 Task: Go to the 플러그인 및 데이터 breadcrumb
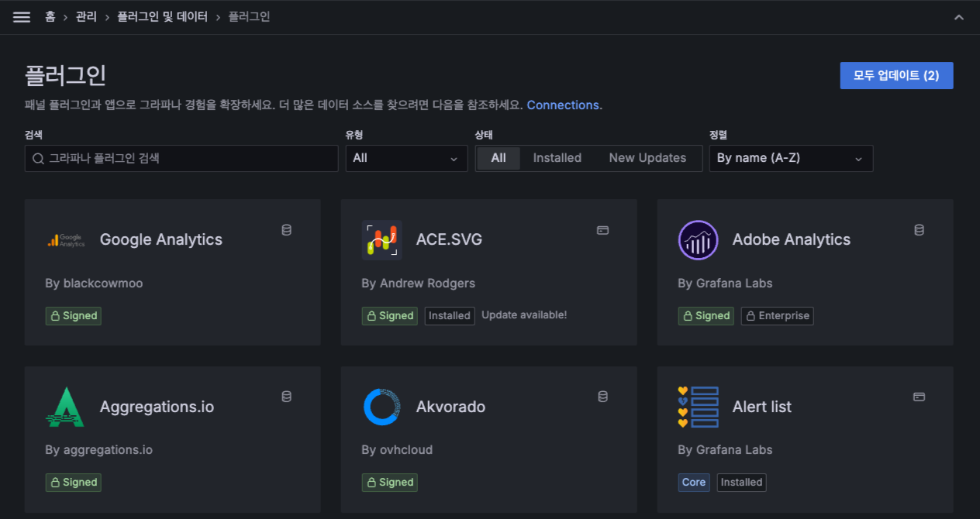click(163, 16)
